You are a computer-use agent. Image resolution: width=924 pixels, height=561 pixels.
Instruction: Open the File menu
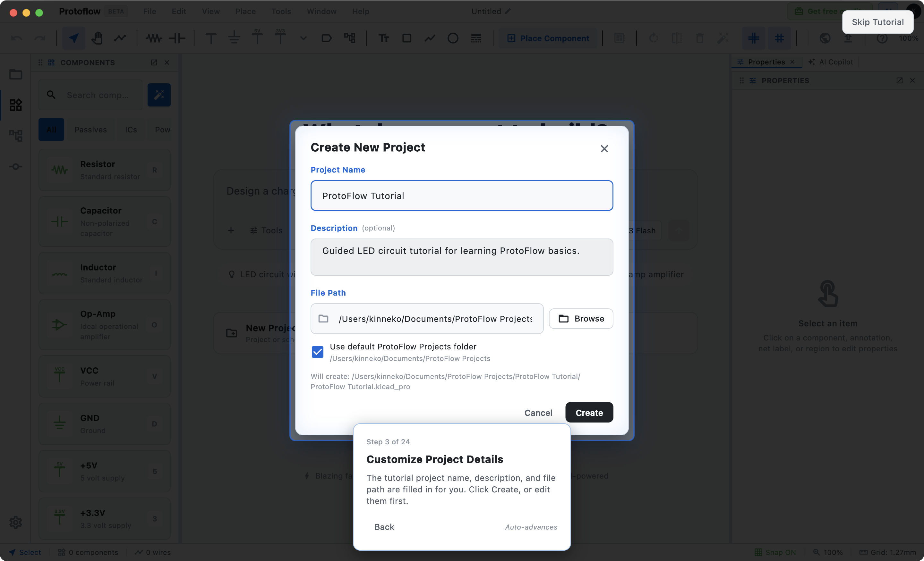(149, 11)
